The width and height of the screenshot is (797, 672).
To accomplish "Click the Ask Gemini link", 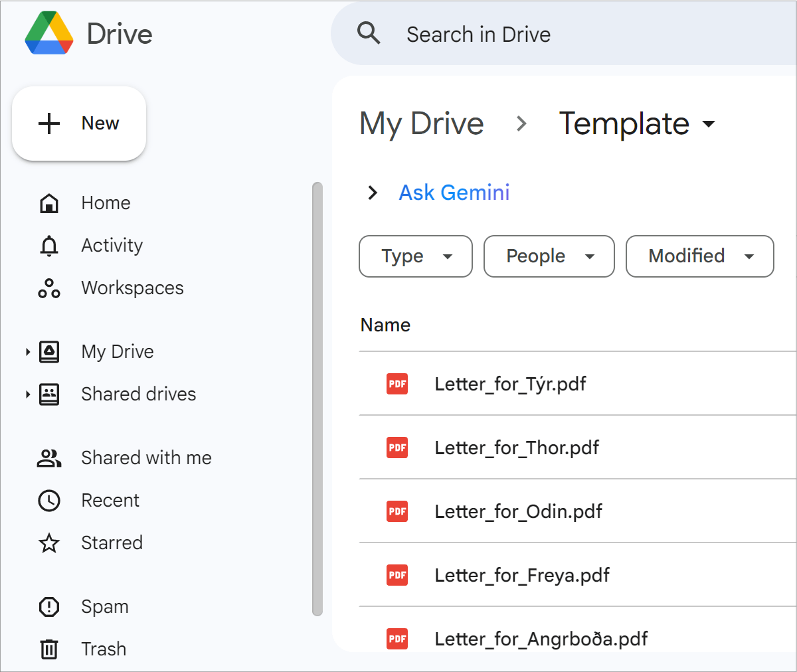I will tap(454, 193).
